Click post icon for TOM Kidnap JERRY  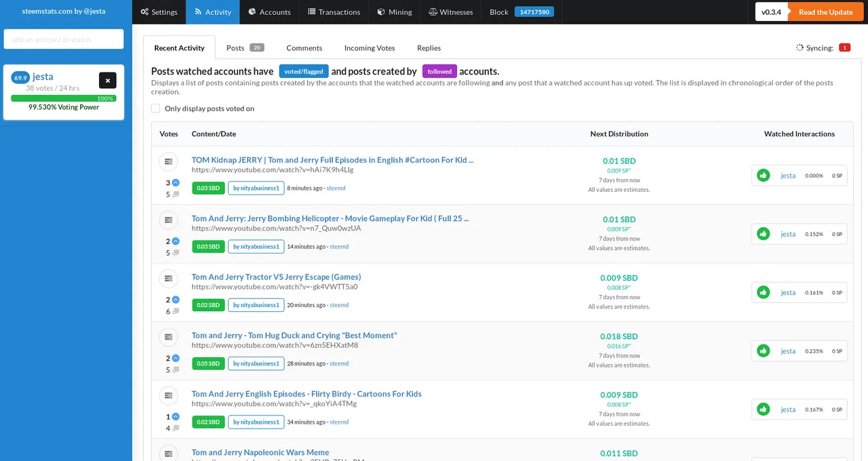tap(168, 161)
